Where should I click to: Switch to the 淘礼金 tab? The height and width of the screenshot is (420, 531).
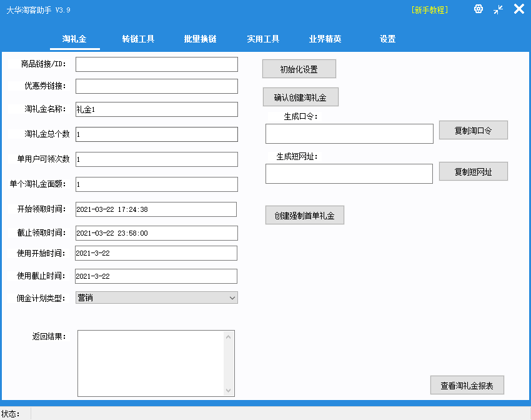74,39
